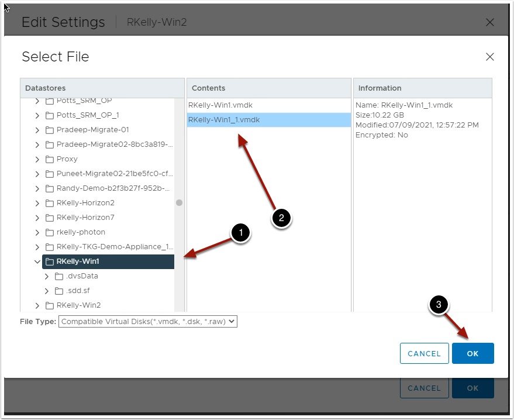Select the rkelly-photon folder name
The image size is (514, 420).
[81, 232]
